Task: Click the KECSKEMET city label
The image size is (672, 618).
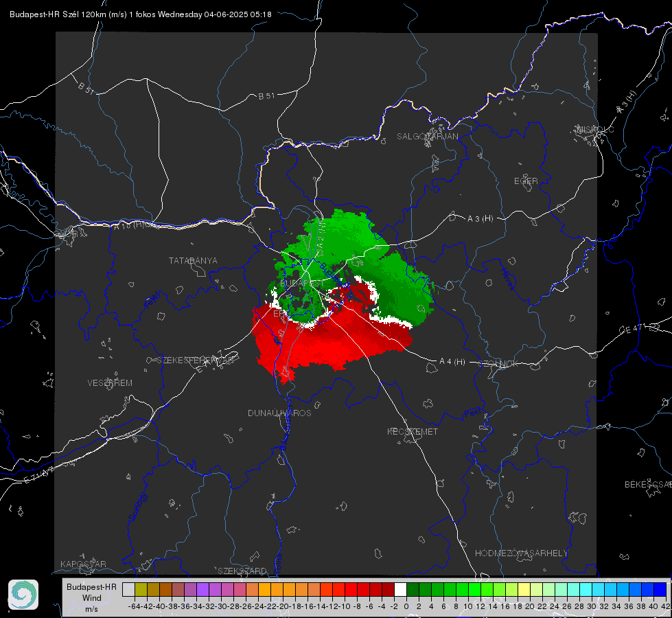Action: (x=413, y=432)
